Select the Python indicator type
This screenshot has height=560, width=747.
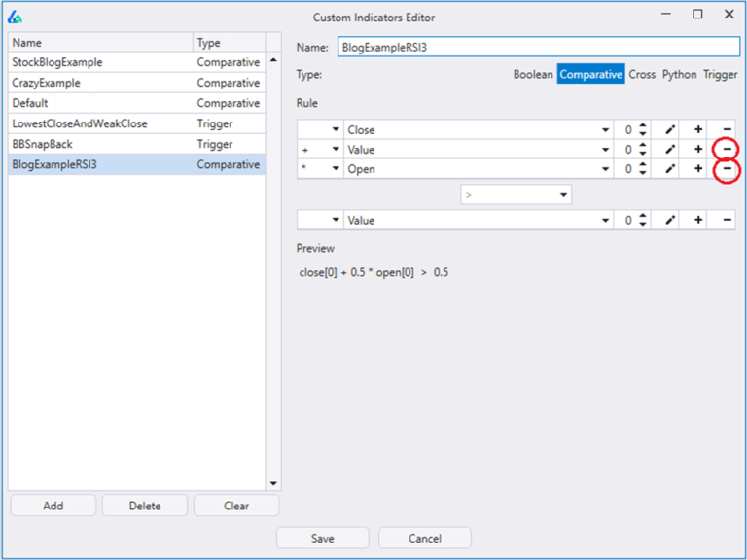coord(679,74)
